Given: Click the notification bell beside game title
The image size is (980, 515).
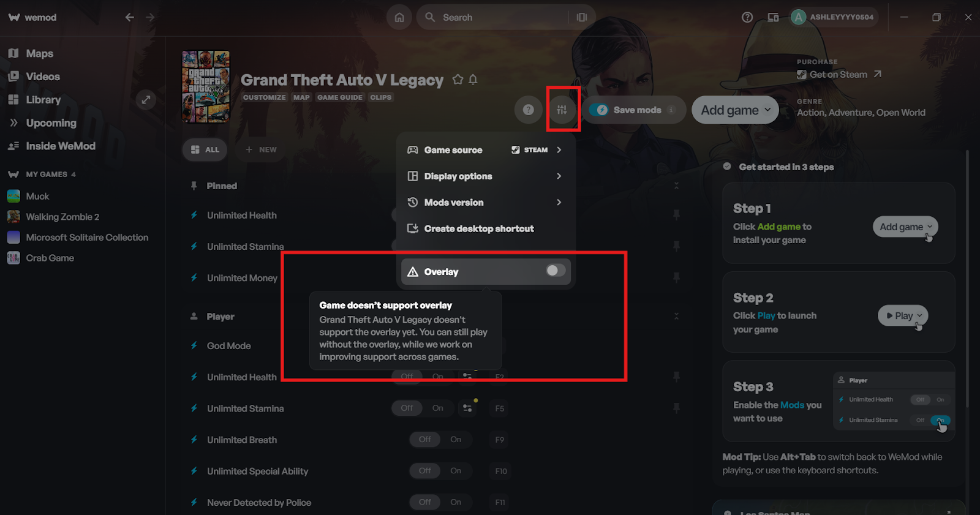Looking at the screenshot, I should 473,80.
